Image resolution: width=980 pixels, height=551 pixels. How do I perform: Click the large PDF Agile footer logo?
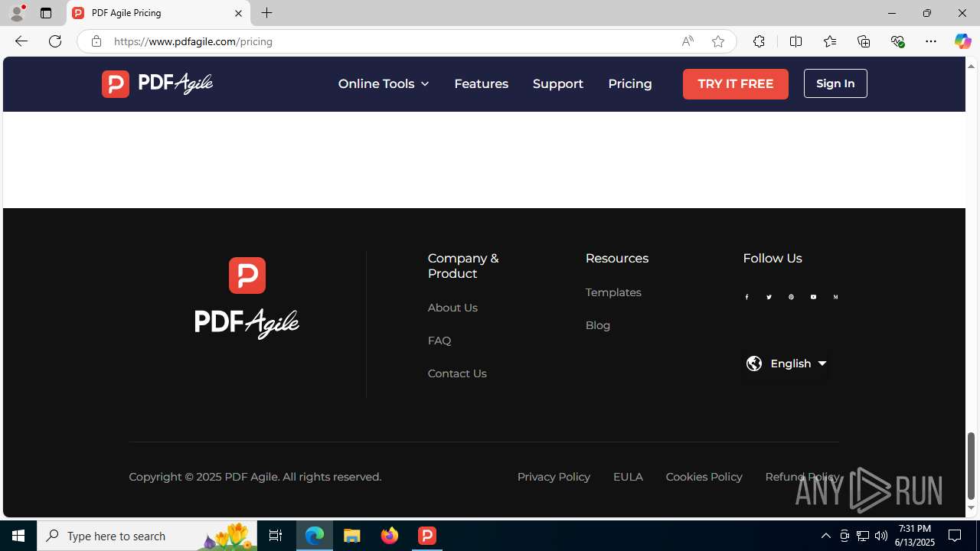pos(247,298)
